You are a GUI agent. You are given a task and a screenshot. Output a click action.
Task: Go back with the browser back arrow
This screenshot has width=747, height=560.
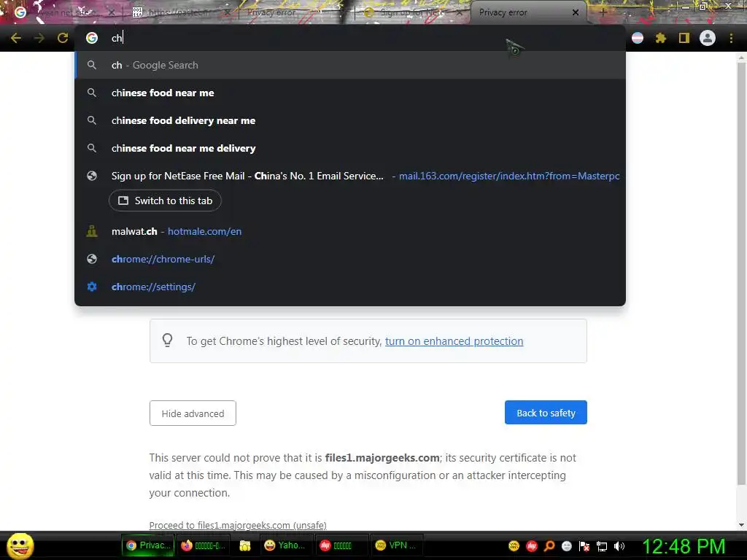(x=16, y=38)
